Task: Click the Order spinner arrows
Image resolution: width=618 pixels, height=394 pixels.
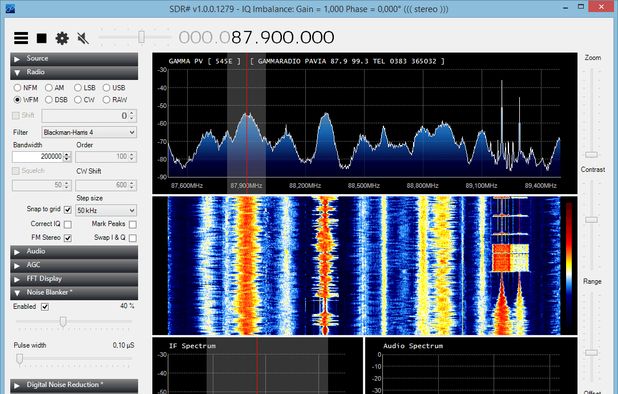Action: coord(132,157)
